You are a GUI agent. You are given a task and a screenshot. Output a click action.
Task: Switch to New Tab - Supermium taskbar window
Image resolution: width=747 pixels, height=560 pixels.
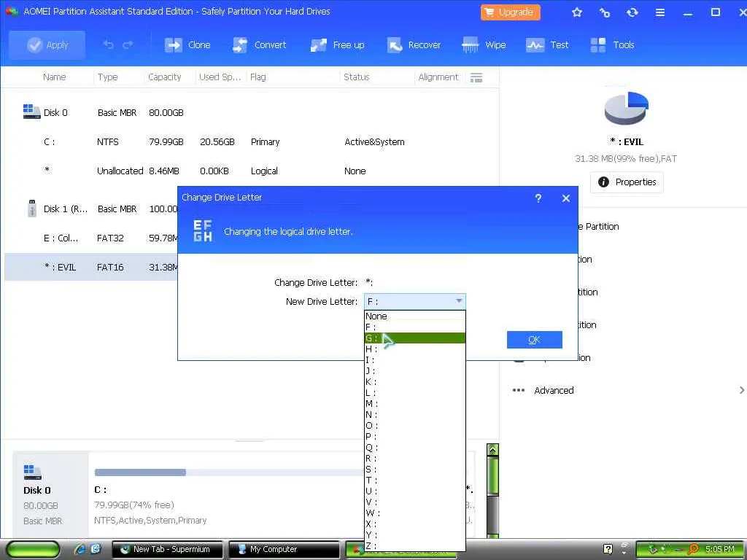(167, 550)
